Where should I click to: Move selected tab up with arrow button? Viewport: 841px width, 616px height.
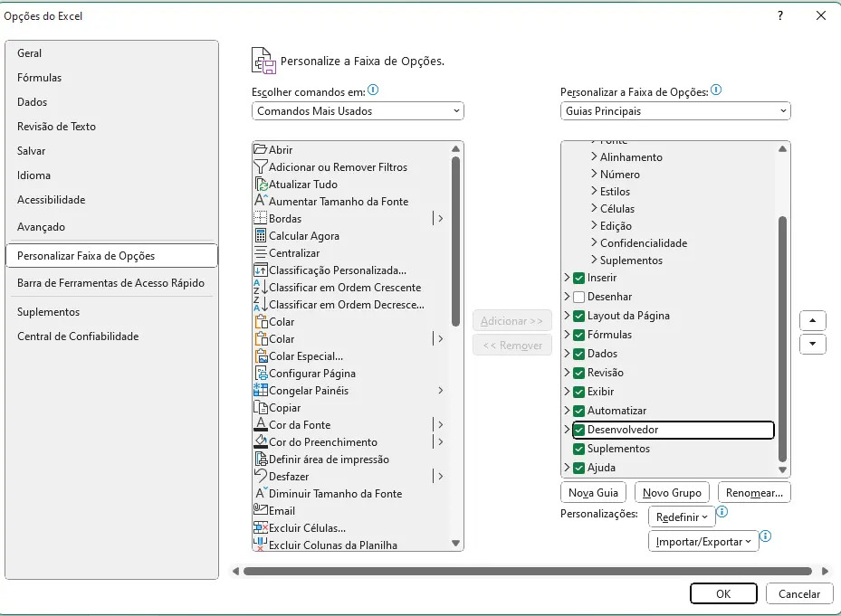(x=813, y=320)
